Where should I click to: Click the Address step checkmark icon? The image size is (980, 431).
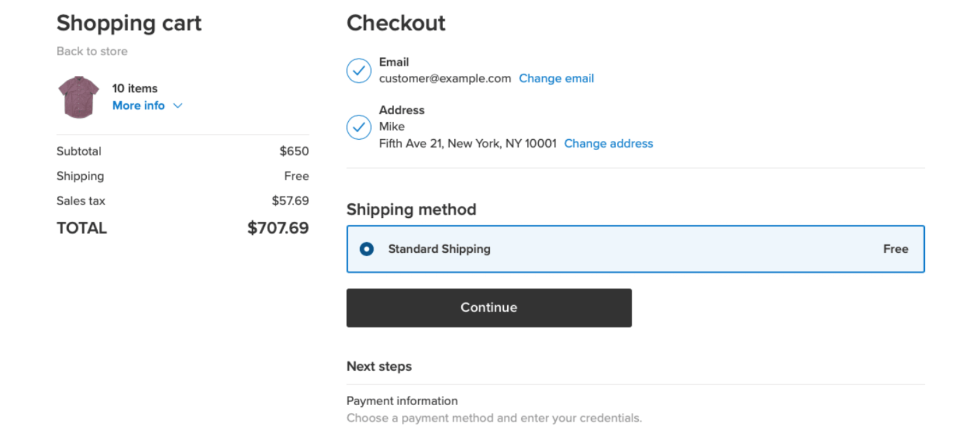[358, 127]
